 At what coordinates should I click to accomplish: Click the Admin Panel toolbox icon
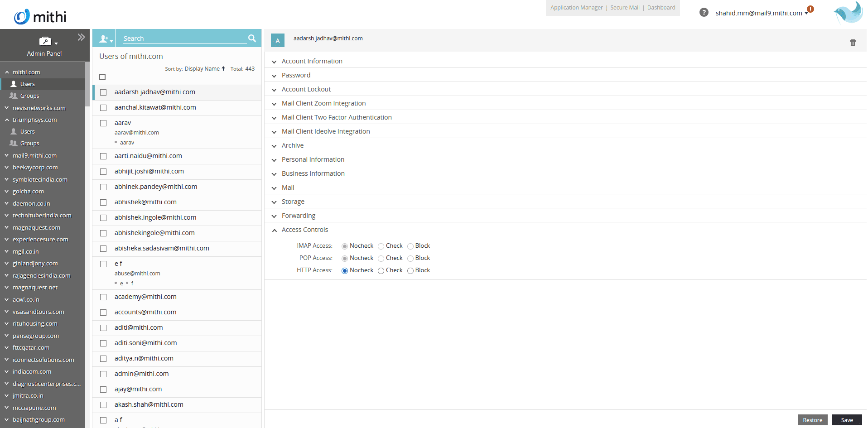click(45, 42)
